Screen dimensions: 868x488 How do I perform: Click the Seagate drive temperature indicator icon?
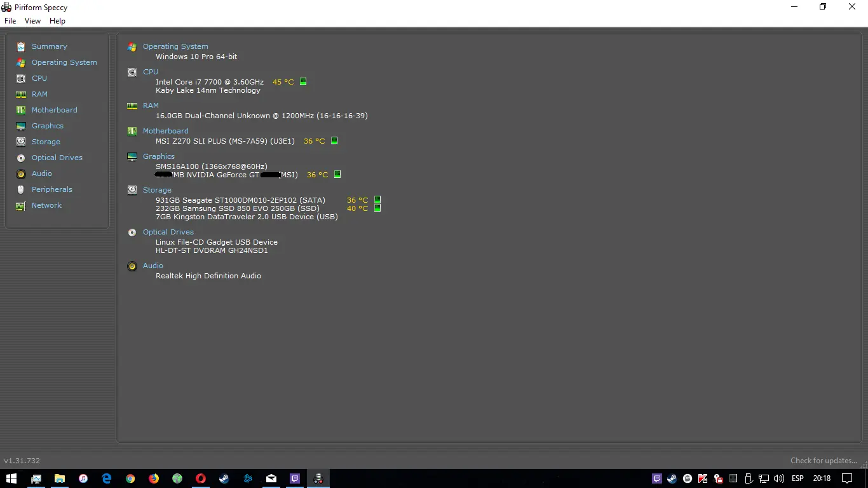pos(377,200)
